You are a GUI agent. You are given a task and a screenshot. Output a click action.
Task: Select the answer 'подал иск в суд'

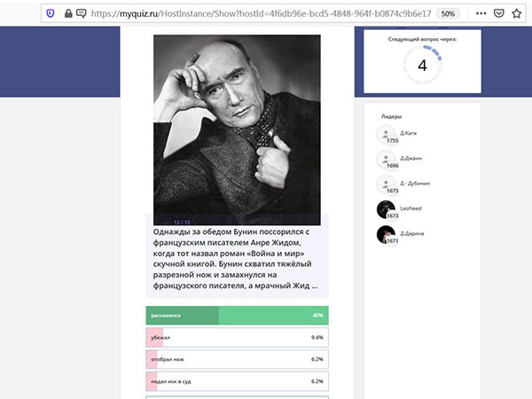tap(237, 382)
